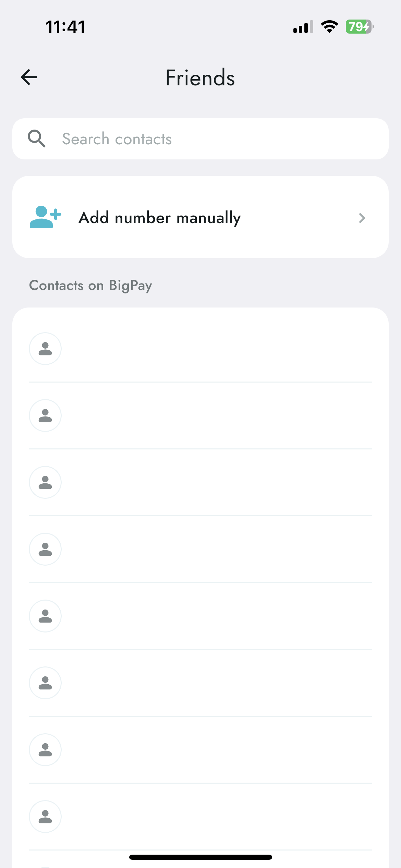Select the eighth contact avatar
The image size is (401, 868).
click(45, 817)
